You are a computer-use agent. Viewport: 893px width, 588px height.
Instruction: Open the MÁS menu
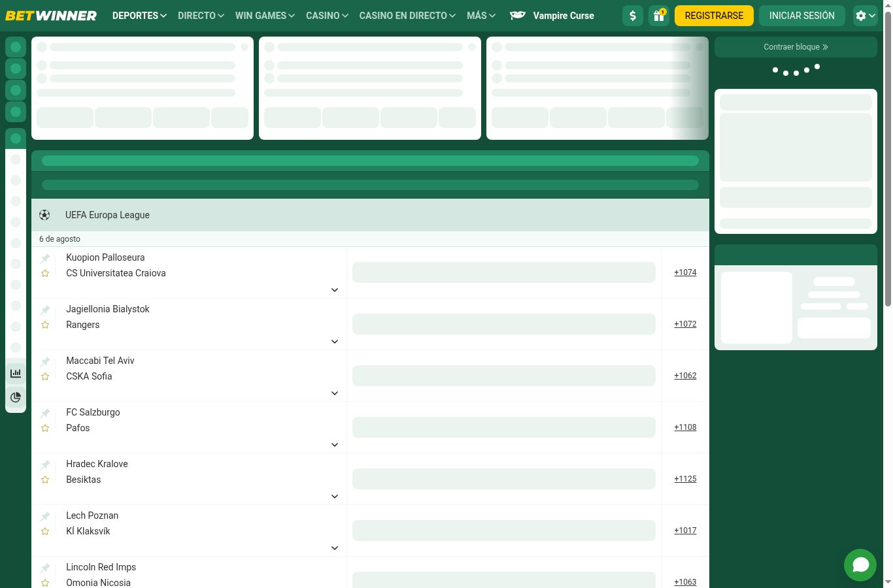[x=481, y=16]
